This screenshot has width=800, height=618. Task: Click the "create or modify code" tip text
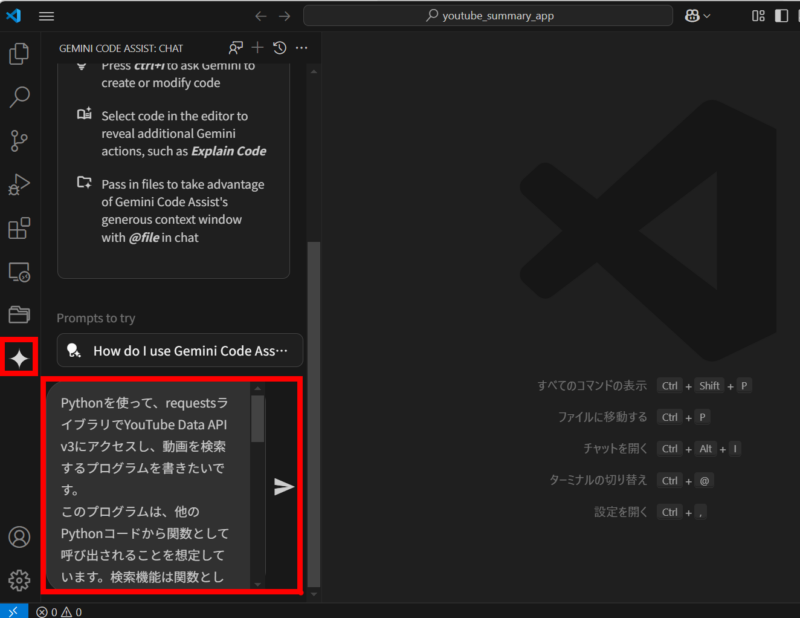[161, 83]
